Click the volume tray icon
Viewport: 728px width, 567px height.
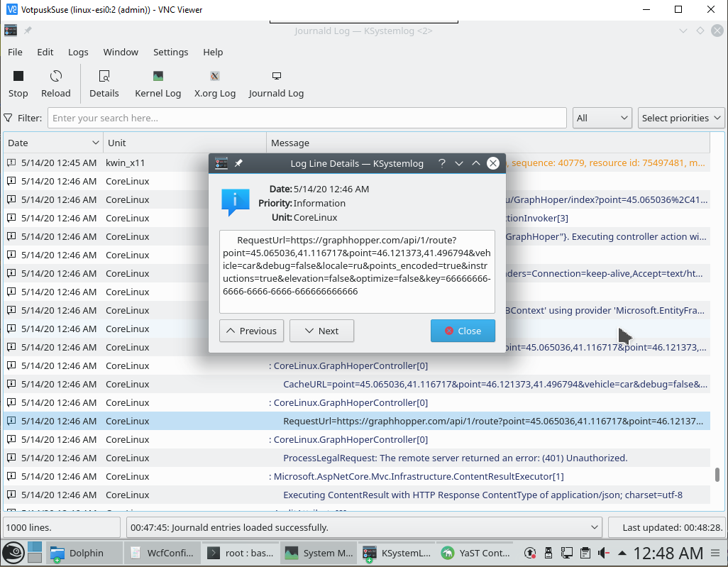tap(604, 553)
